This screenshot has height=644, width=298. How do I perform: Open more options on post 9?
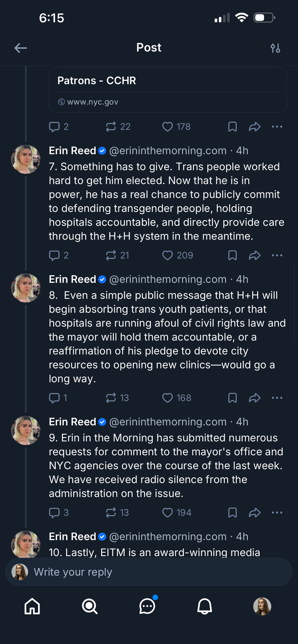click(x=277, y=513)
